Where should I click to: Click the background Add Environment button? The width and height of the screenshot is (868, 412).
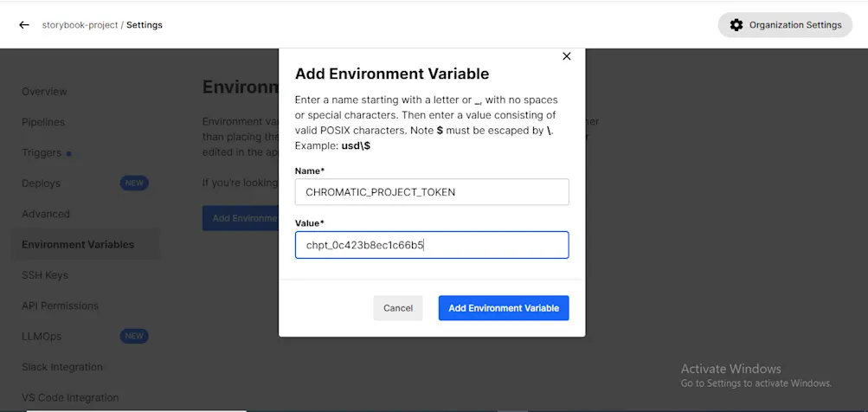[x=241, y=218]
